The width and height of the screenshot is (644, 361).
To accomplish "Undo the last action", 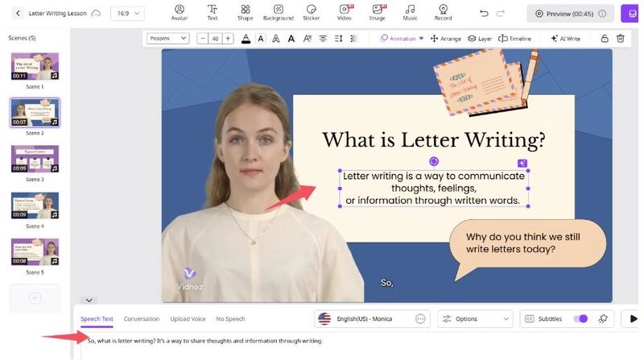I will point(484,14).
